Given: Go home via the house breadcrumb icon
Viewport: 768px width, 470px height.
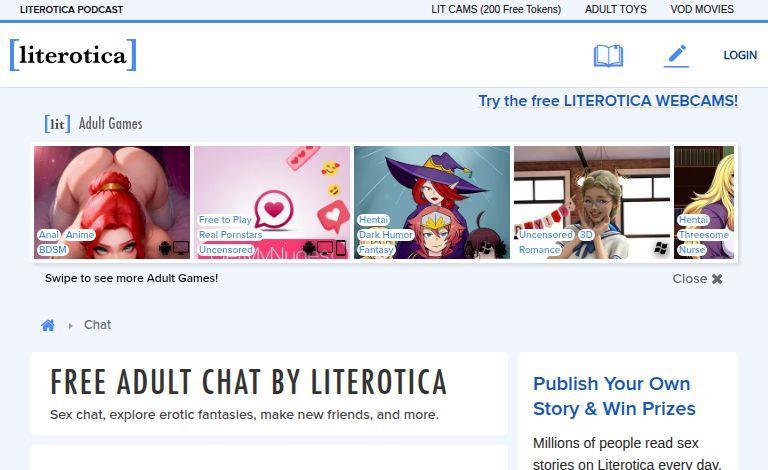Looking at the screenshot, I should pyautogui.click(x=48, y=325).
